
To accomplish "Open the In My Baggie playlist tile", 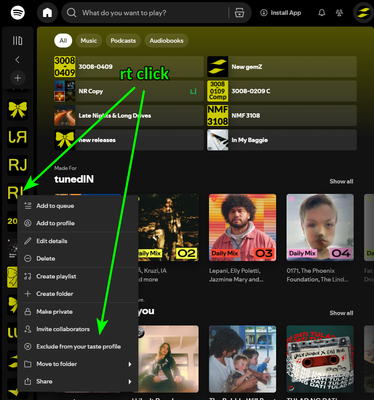I will coord(282,140).
